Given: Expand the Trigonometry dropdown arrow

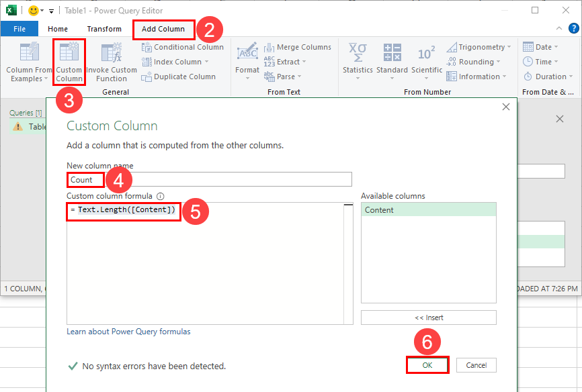Looking at the screenshot, I should [509, 47].
